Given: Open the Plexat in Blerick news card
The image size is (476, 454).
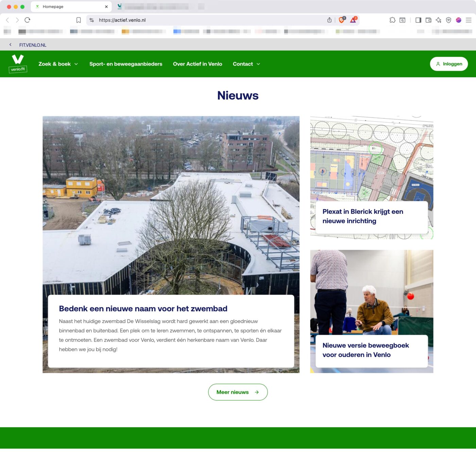Looking at the screenshot, I should 362,216.
